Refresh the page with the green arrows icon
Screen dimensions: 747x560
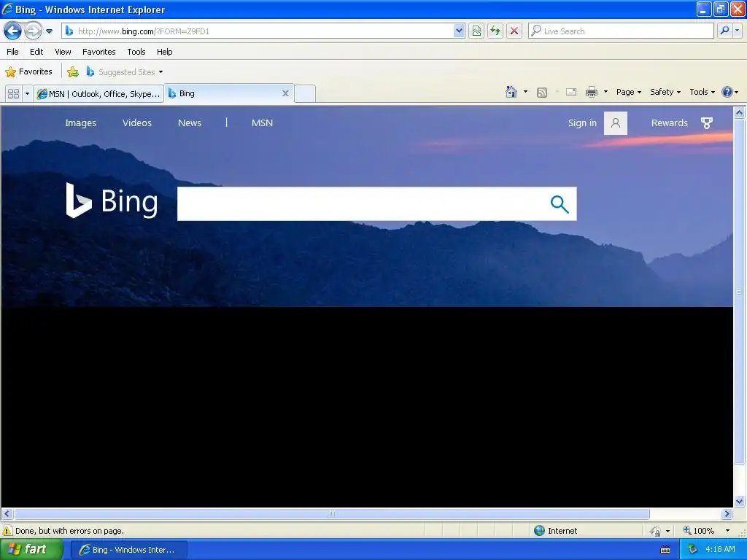pyautogui.click(x=495, y=31)
